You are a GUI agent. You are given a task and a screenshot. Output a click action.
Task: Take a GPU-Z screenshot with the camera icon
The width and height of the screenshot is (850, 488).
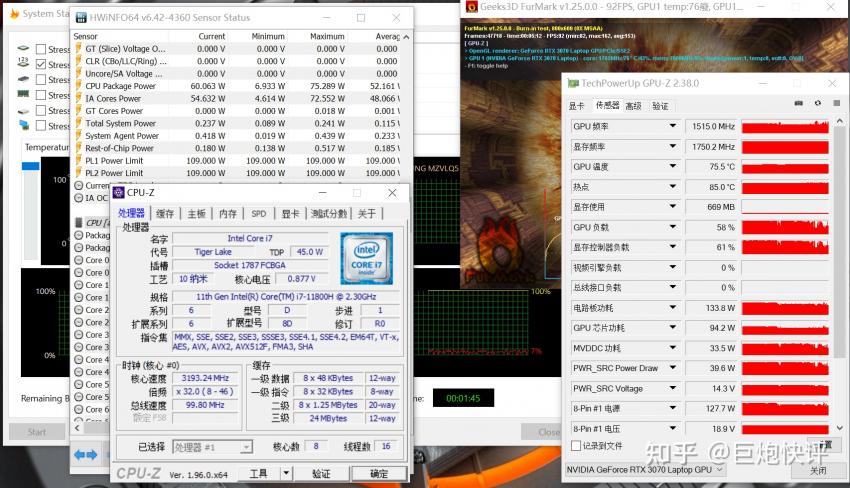pyautogui.click(x=799, y=103)
